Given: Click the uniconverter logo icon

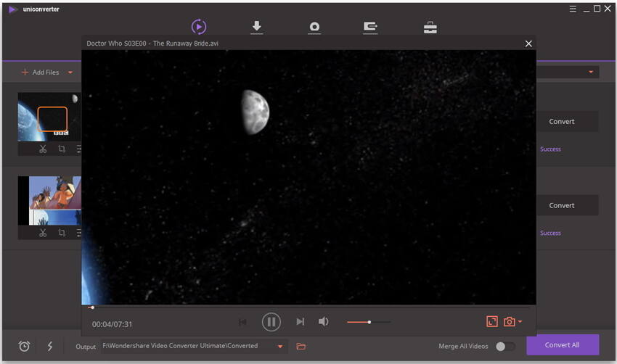Looking at the screenshot, I should point(12,9).
